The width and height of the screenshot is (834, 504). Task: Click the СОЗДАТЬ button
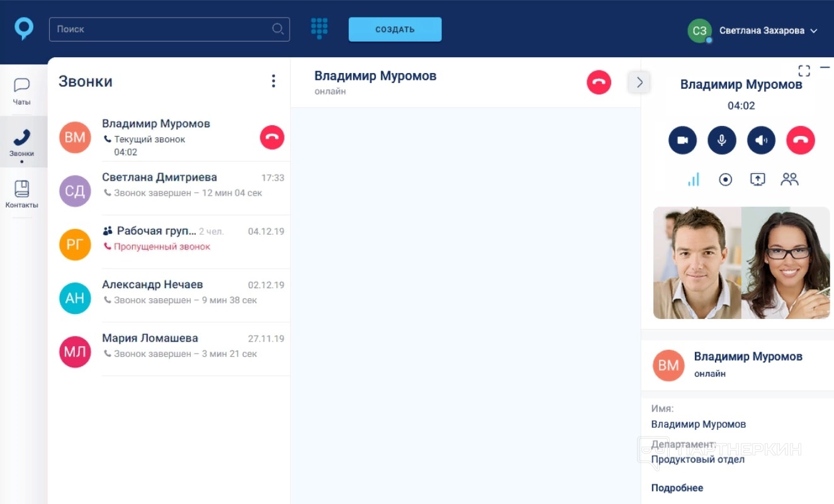395,30
